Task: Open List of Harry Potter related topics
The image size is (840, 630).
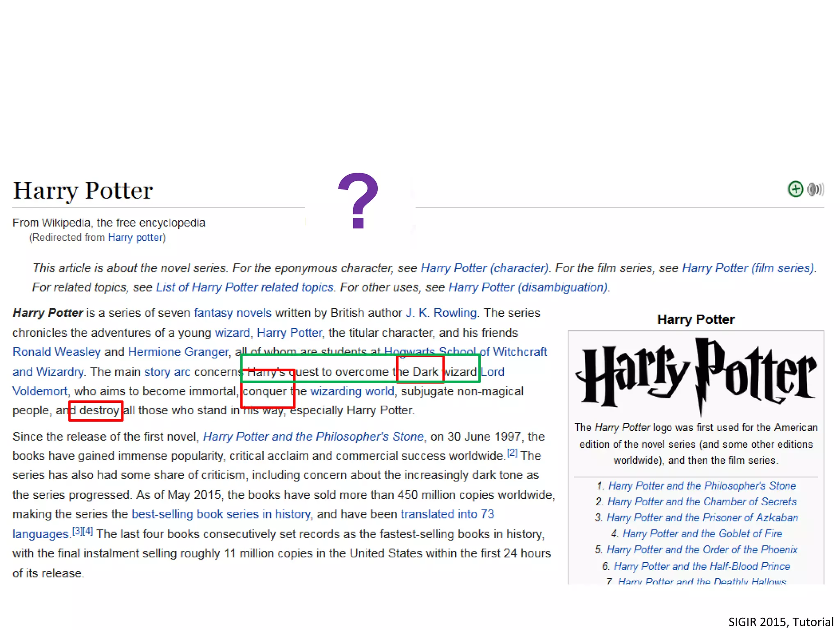Action: (x=244, y=287)
